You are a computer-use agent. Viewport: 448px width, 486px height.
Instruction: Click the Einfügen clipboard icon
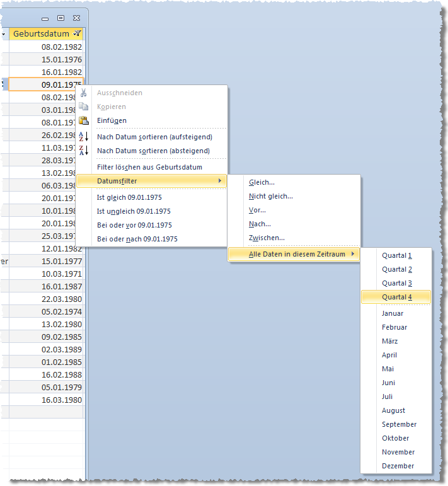pos(84,120)
